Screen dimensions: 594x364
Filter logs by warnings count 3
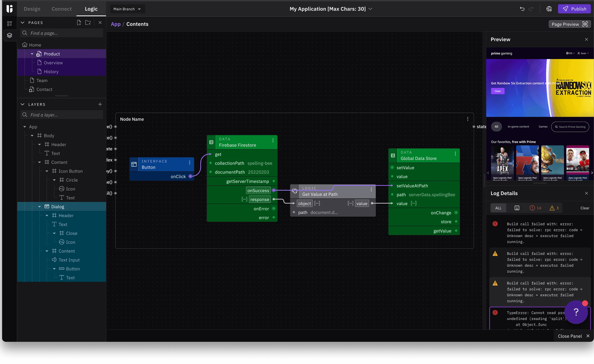tap(554, 208)
